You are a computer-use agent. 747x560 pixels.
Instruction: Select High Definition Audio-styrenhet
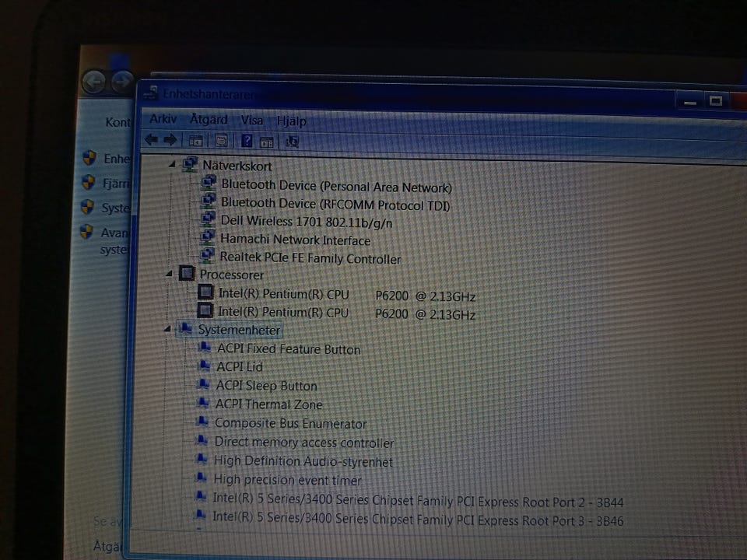pyautogui.click(x=303, y=461)
